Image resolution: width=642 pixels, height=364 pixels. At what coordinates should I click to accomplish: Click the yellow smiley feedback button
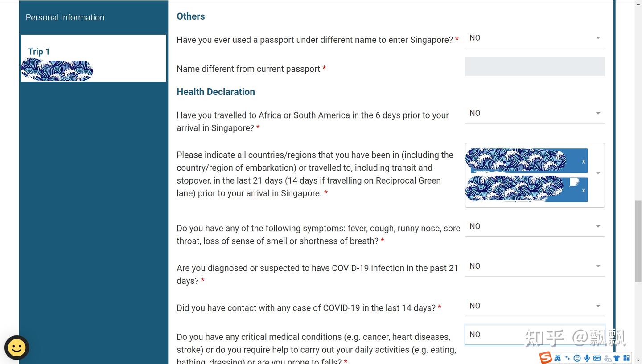point(16,348)
